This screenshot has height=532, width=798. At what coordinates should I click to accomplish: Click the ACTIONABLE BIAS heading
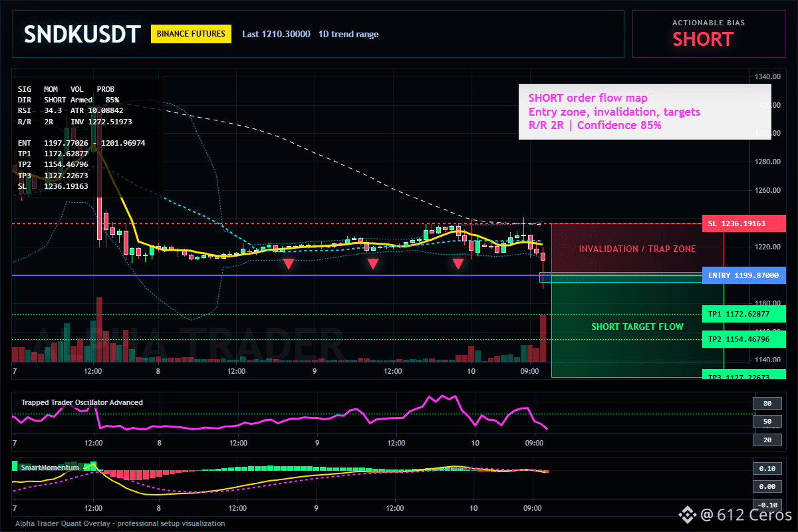pyautogui.click(x=708, y=23)
